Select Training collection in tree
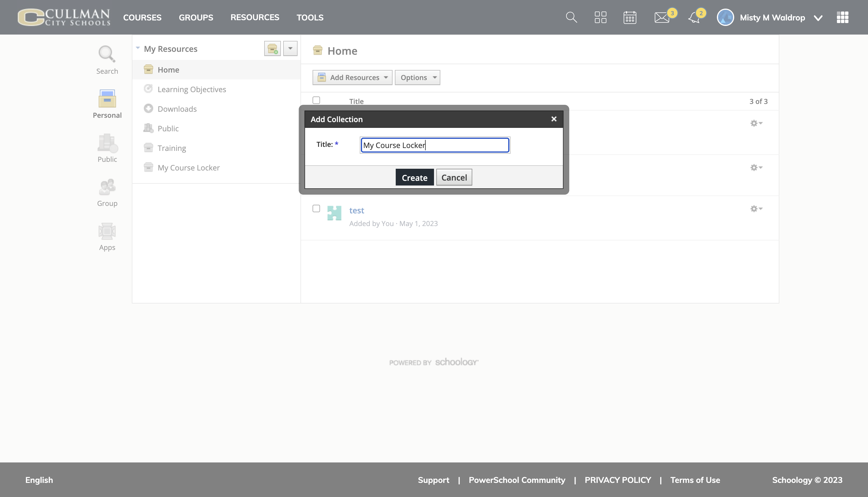The image size is (868, 497). [x=216, y=148]
